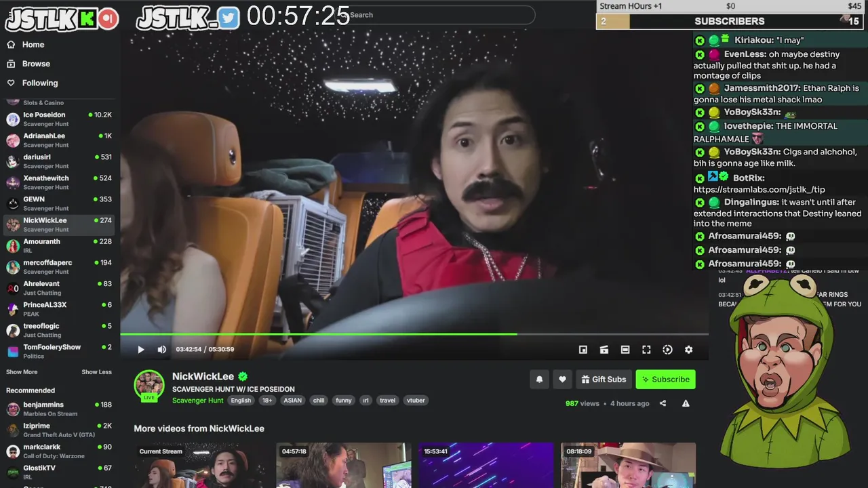The image size is (868, 488).
Task: Open Xenathewitch's channel in sidebar
Action: click(59, 182)
